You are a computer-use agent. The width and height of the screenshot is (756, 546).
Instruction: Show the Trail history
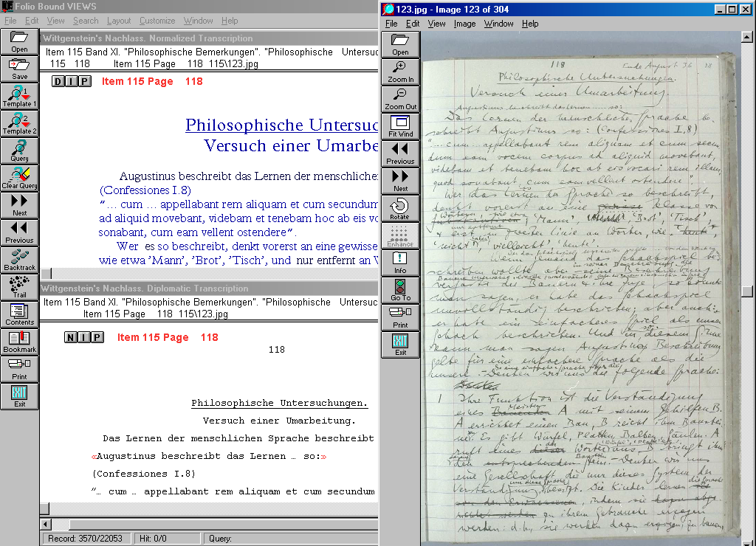(x=19, y=286)
